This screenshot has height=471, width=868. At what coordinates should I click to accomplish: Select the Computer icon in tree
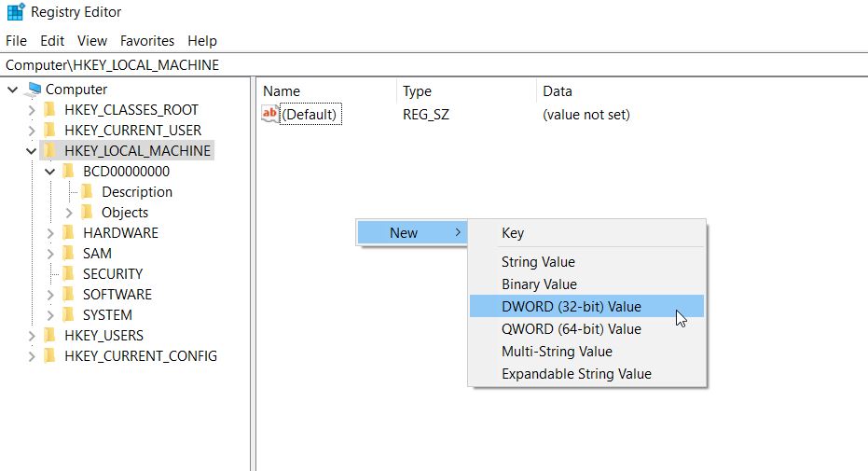pyautogui.click(x=34, y=89)
